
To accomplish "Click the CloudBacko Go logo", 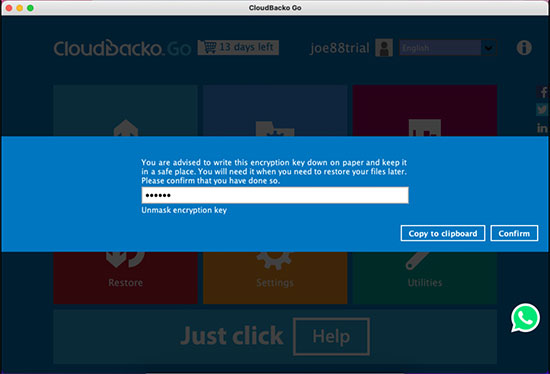I will point(122,48).
